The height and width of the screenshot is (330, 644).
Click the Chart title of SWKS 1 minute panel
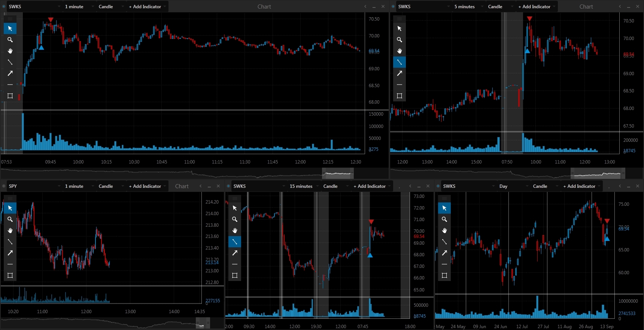[x=264, y=6]
